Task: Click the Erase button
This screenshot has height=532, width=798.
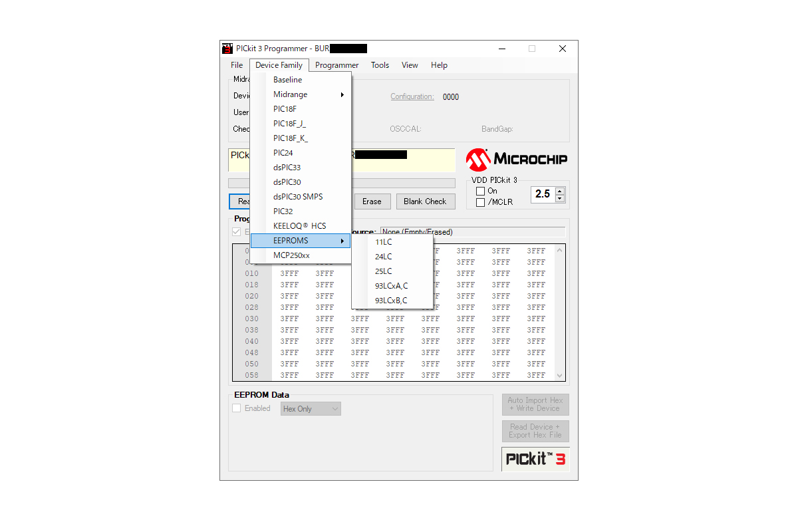Action: (x=372, y=201)
